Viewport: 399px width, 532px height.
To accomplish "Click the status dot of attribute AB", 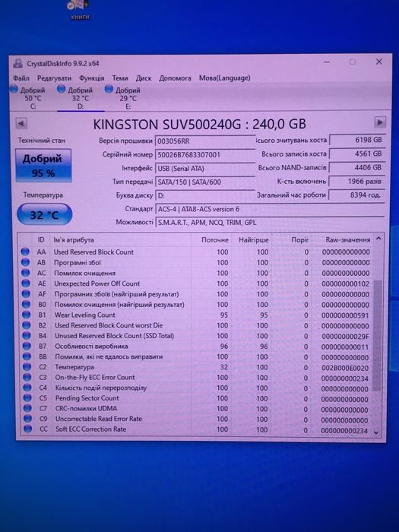I will point(25,262).
